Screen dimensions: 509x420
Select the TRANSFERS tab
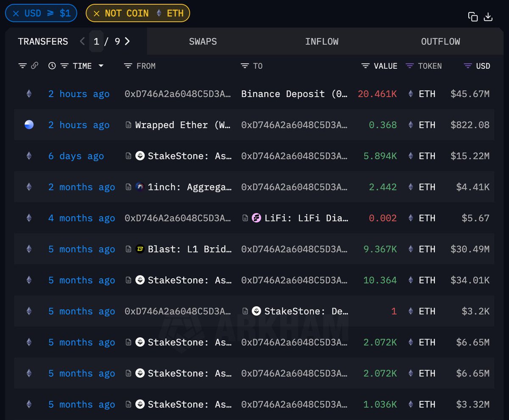(x=43, y=41)
